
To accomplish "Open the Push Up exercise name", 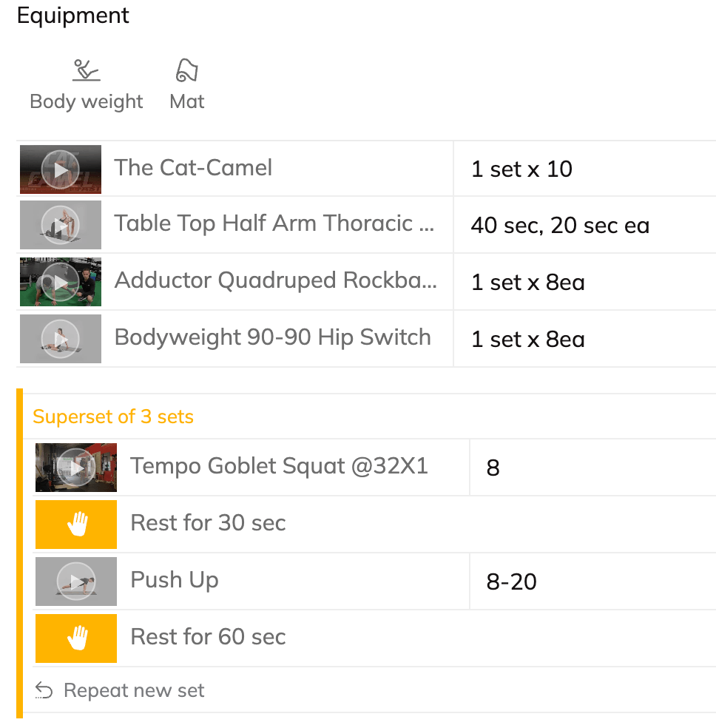I will (x=175, y=580).
